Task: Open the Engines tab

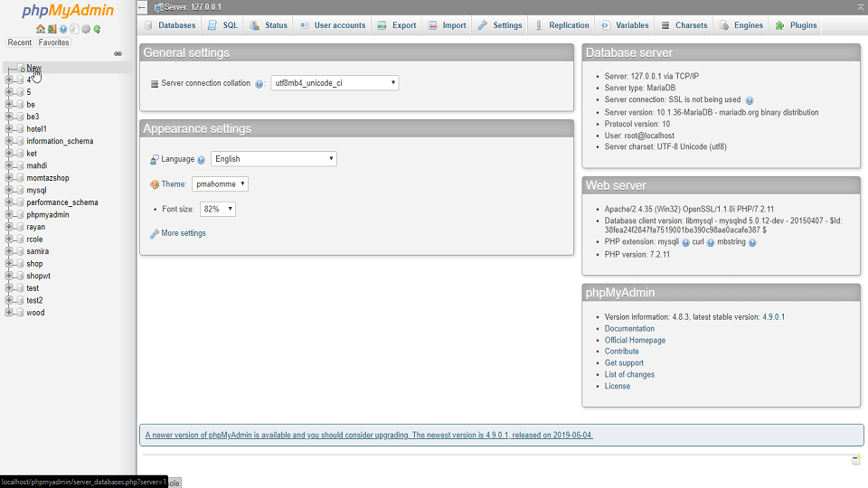Action: point(741,25)
